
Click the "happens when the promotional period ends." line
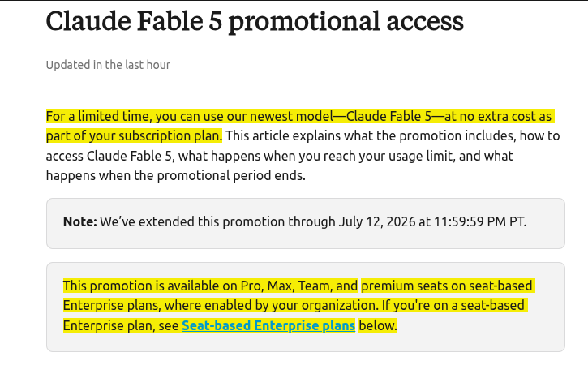point(175,175)
